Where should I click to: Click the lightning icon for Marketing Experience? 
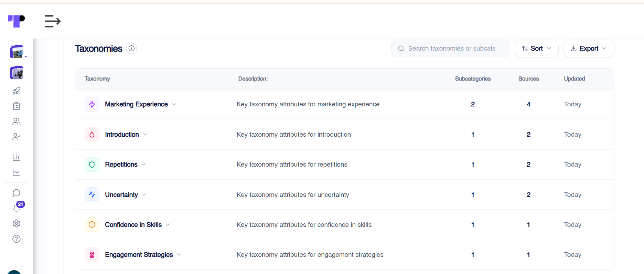(x=92, y=104)
